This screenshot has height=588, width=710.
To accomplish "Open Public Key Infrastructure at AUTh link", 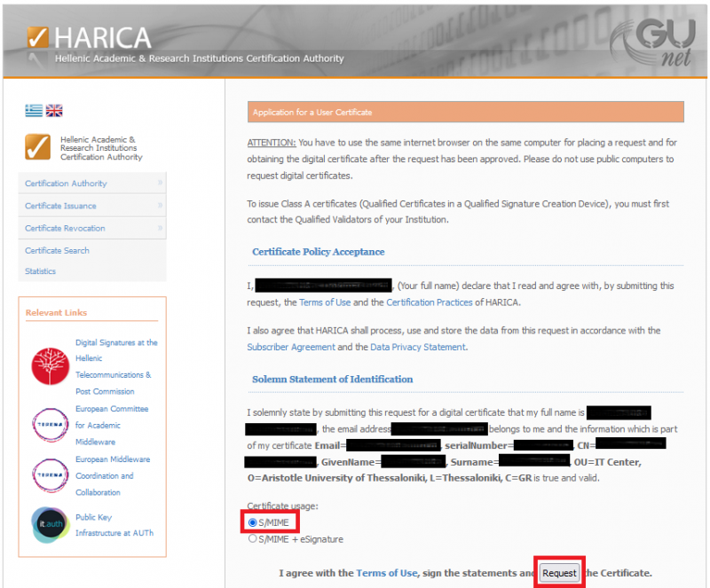I will click(x=114, y=525).
